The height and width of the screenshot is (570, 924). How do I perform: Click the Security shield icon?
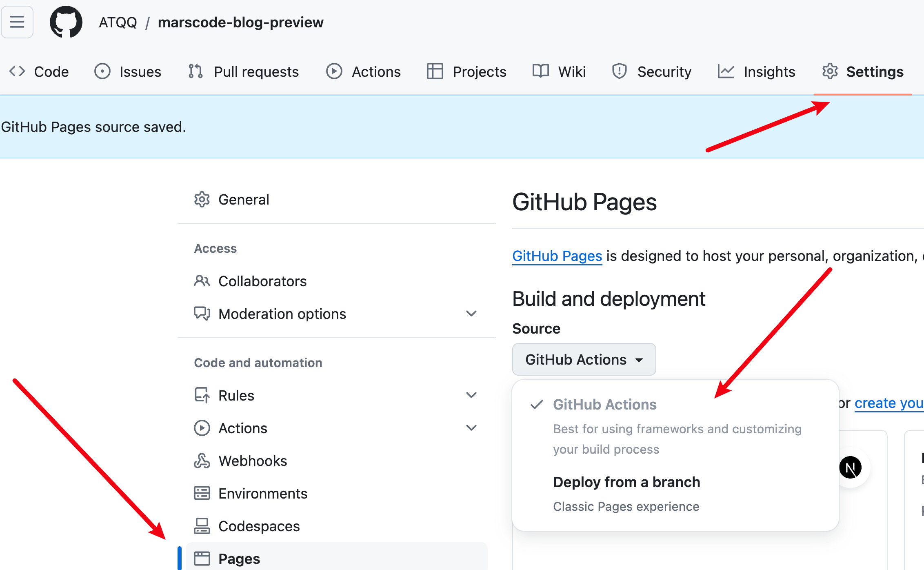[620, 71]
